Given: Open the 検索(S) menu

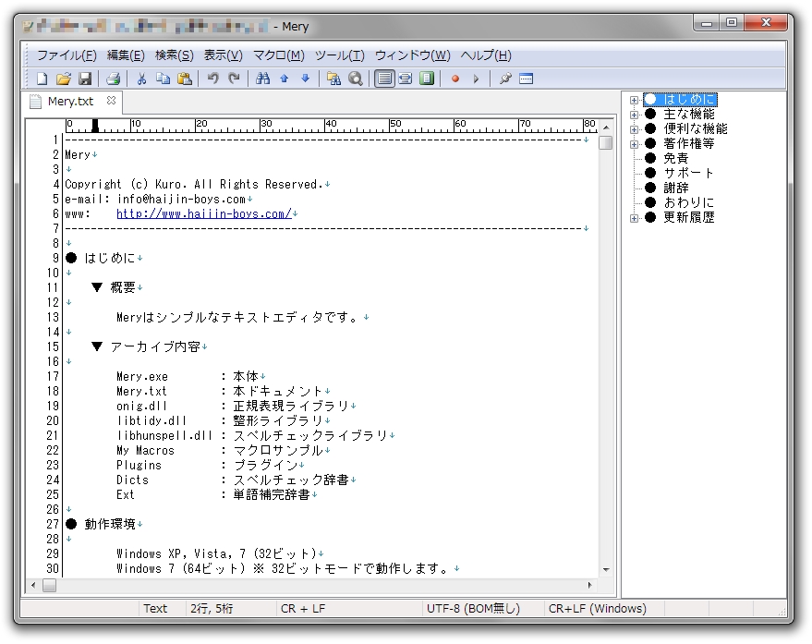Looking at the screenshot, I should (x=174, y=55).
